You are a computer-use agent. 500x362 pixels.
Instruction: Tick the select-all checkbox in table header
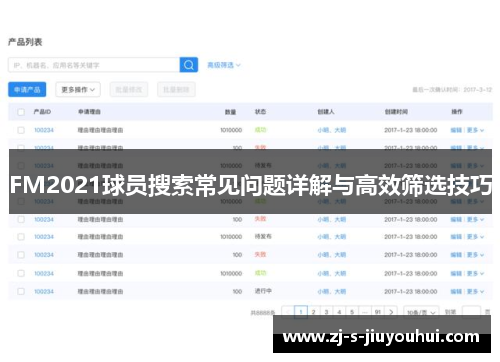[21, 112]
